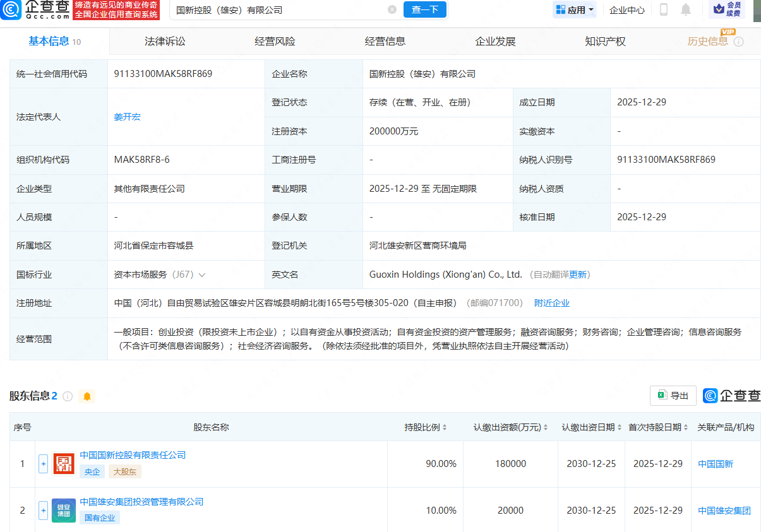Switch to 法律诉讼 tab
The width and height of the screenshot is (761, 532).
point(165,42)
